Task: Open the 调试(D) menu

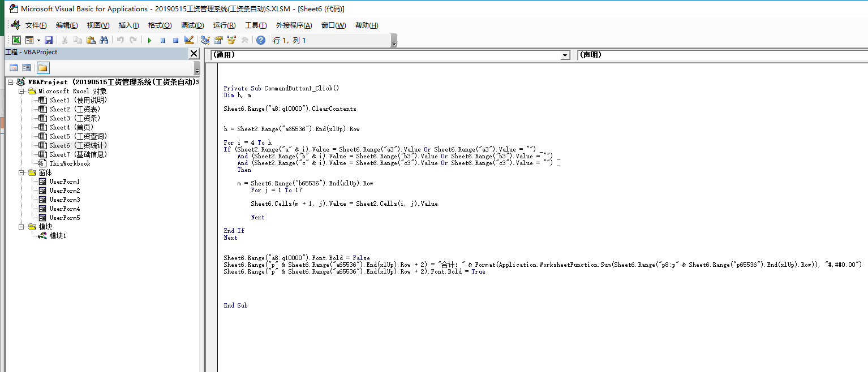Action: click(192, 25)
